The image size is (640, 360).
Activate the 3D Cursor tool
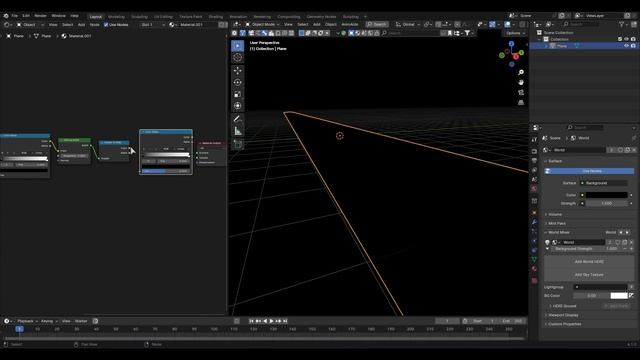pos(238,58)
